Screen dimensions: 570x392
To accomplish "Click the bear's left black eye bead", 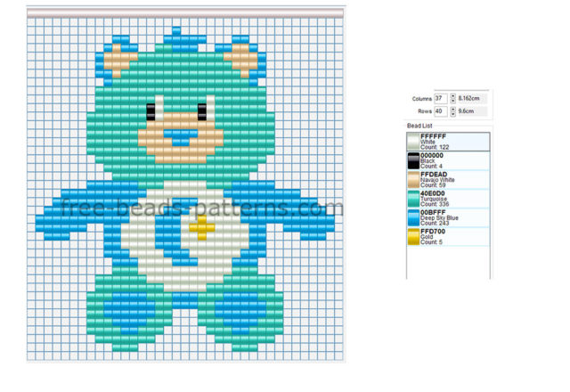I will (151, 112).
